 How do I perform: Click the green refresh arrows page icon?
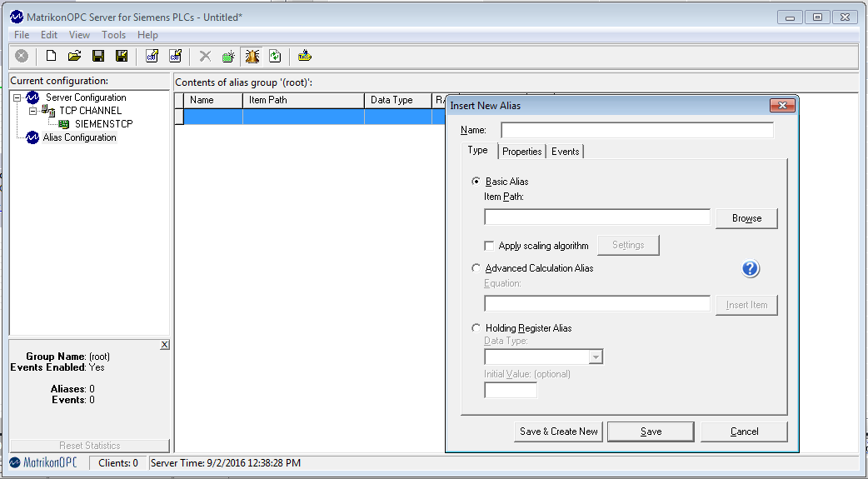(x=275, y=56)
